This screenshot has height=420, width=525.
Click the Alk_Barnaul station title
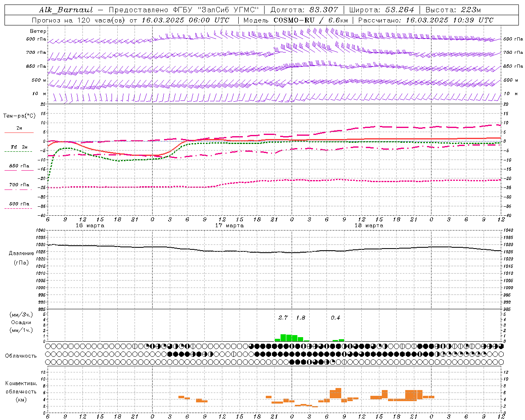pos(66,10)
